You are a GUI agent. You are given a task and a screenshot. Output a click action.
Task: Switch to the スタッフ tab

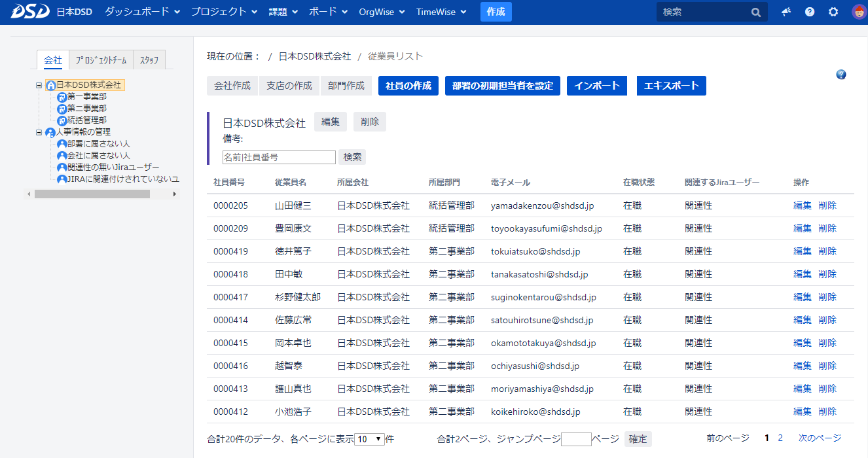click(x=149, y=60)
